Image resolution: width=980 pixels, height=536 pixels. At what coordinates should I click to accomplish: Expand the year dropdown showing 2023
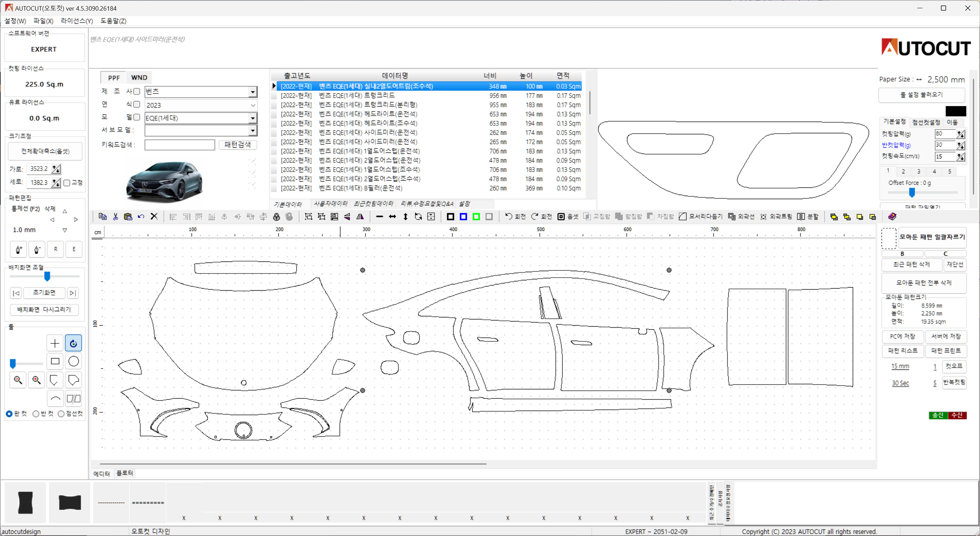coord(253,105)
